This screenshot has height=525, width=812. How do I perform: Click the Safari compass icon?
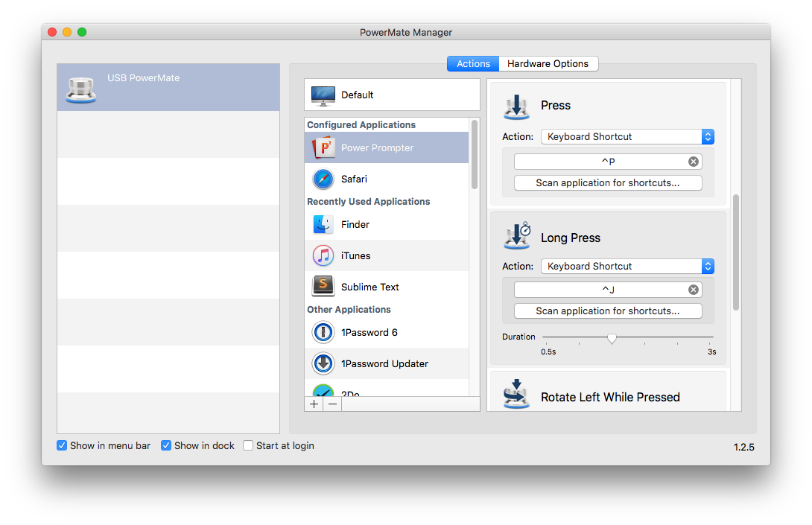[323, 179]
